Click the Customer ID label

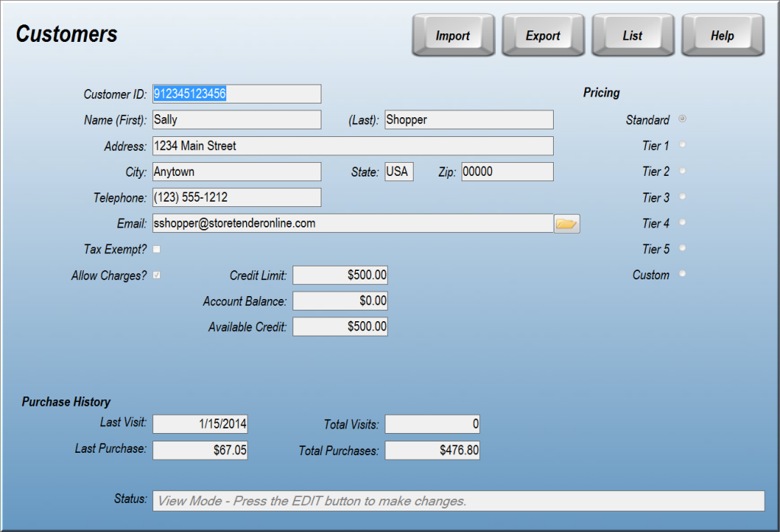[115, 94]
